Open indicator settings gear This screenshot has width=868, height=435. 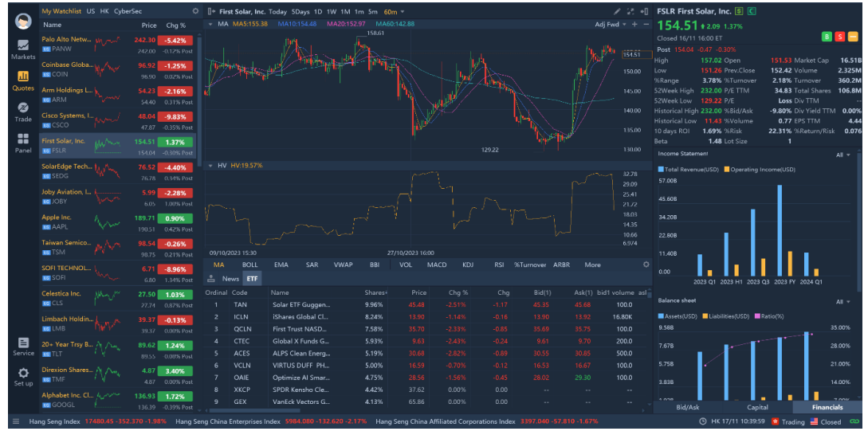pos(646,265)
